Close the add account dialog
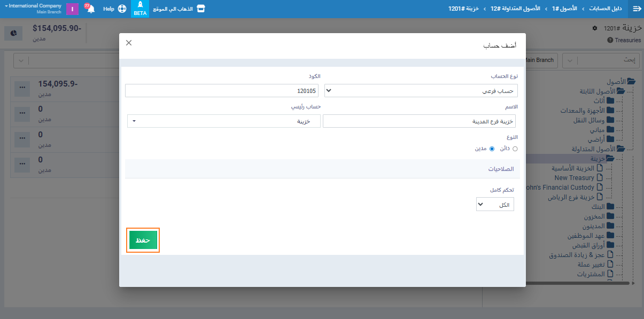The width and height of the screenshot is (644, 319). (x=129, y=43)
